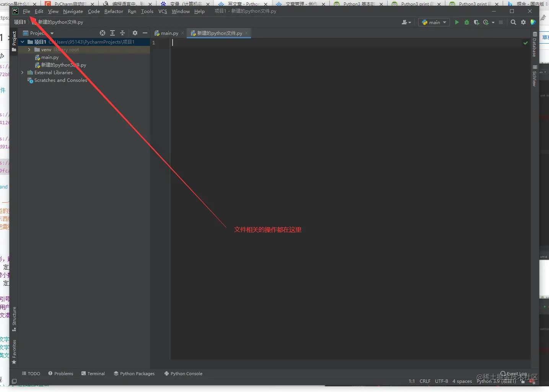Screen dimensions: 549x392
Task: Expand the venv folder
Action: pos(29,50)
